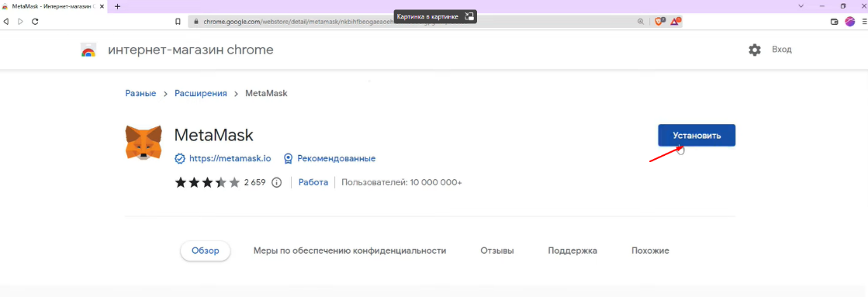Go to the Разные breadcrumb link

tap(140, 94)
